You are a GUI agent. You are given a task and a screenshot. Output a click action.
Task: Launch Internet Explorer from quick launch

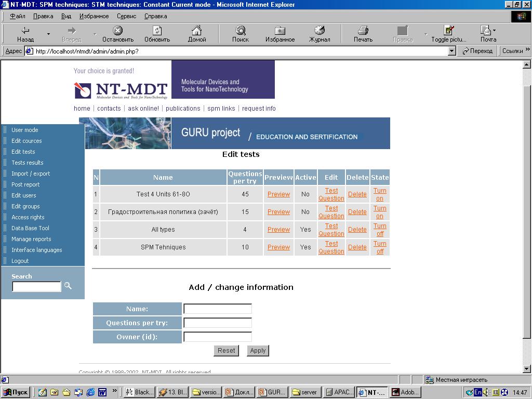tap(90, 392)
